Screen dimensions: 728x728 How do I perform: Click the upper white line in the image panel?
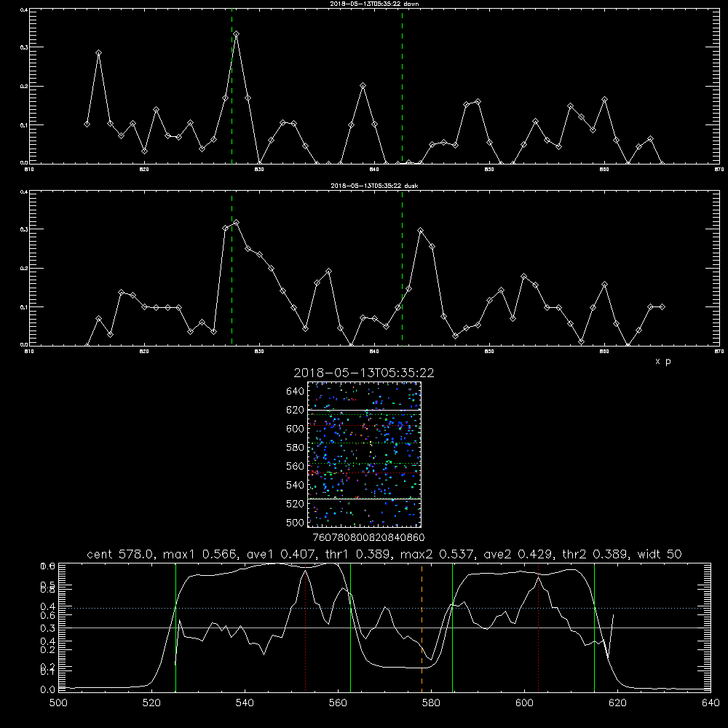click(x=364, y=410)
